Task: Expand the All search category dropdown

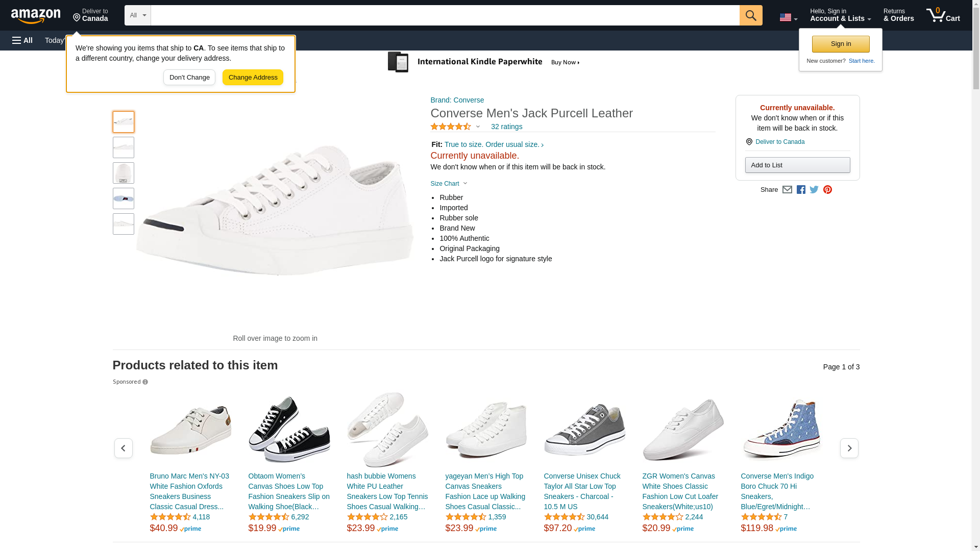Action: (138, 15)
